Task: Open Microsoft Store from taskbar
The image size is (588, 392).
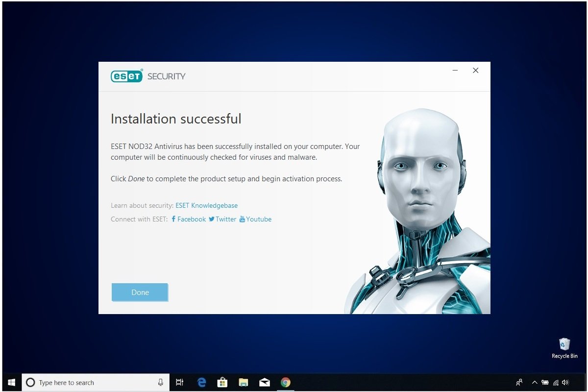Action: click(x=222, y=383)
